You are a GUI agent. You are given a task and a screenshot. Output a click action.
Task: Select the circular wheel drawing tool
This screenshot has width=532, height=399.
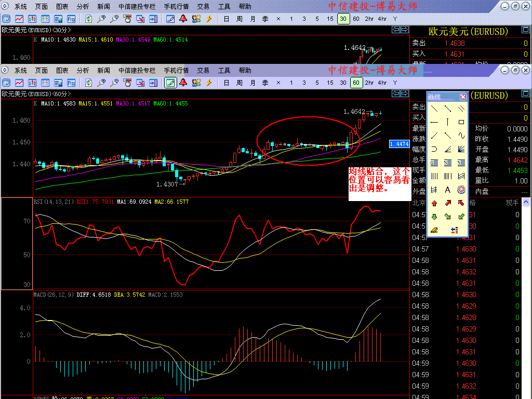click(461, 190)
